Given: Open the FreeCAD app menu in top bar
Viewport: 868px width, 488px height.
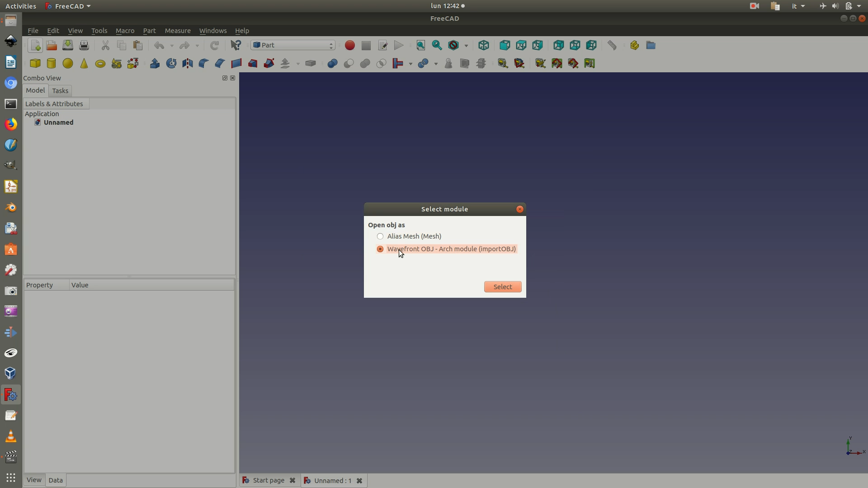Looking at the screenshot, I should pyautogui.click(x=68, y=6).
